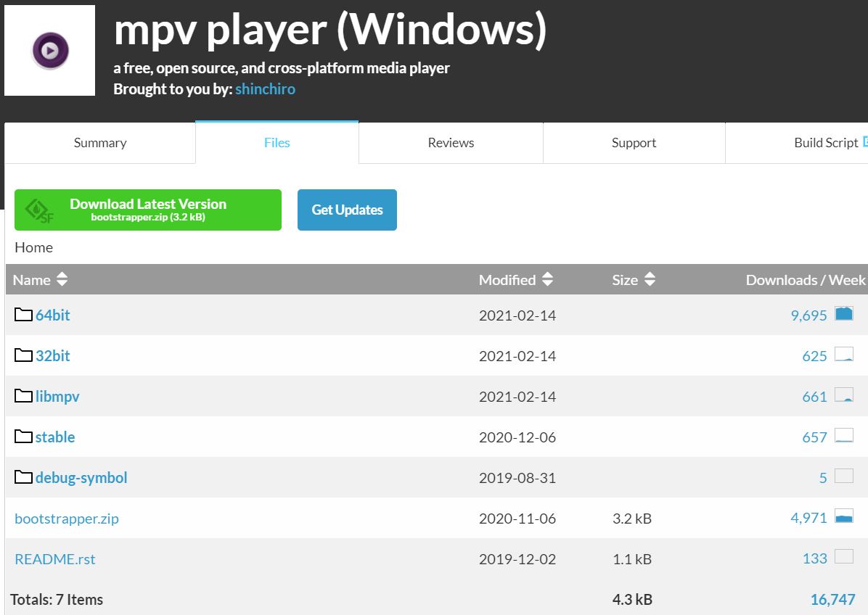Click SourceForge icon in download button
Viewport: 868px width, 615px height.
(x=39, y=211)
